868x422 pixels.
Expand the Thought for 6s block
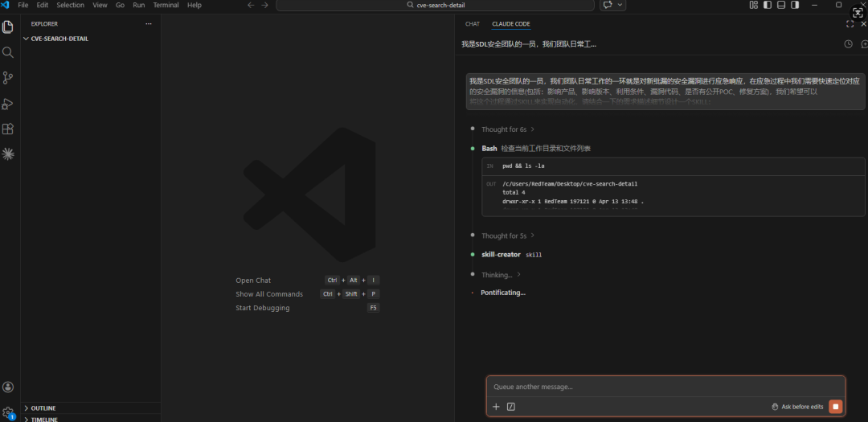point(508,129)
